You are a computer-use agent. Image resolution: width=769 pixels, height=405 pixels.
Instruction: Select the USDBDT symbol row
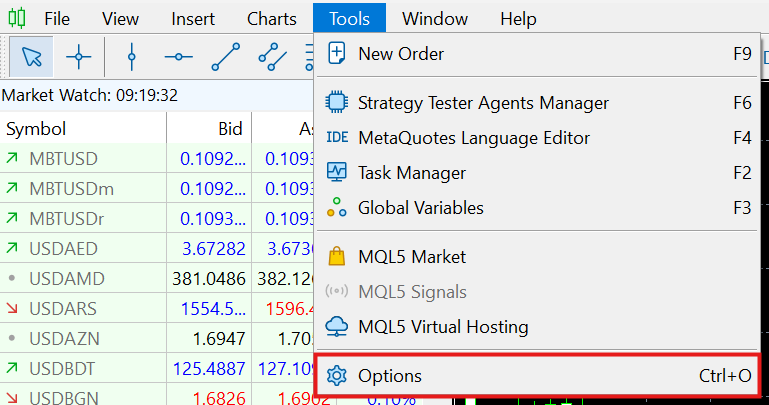tap(156, 368)
